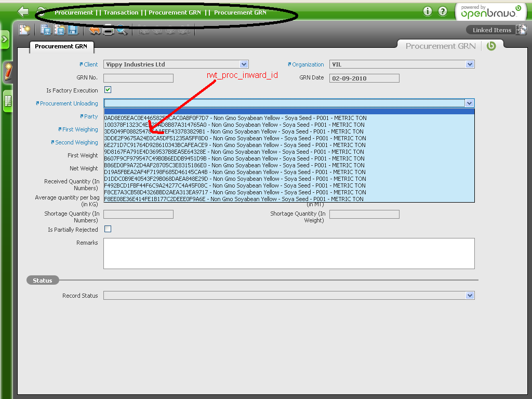The width and height of the screenshot is (532, 399).
Task: Select the Procurement GRN tab
Action: point(61,46)
